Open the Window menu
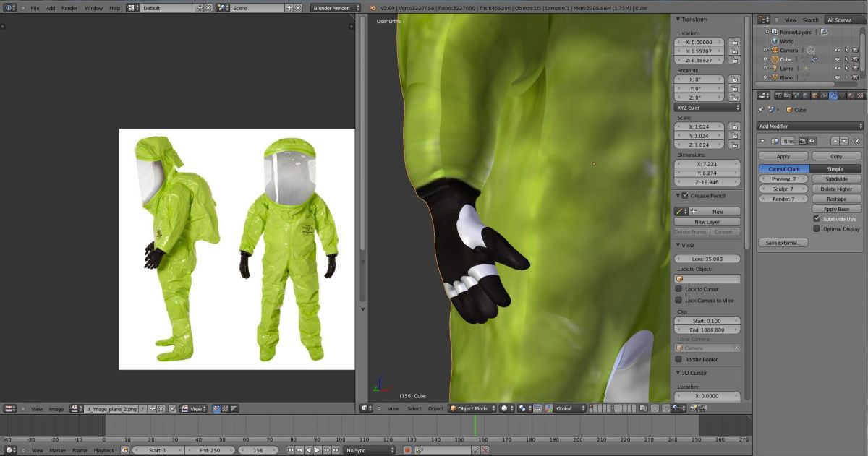Image resolution: width=868 pixels, height=456 pixels. pos(93,7)
